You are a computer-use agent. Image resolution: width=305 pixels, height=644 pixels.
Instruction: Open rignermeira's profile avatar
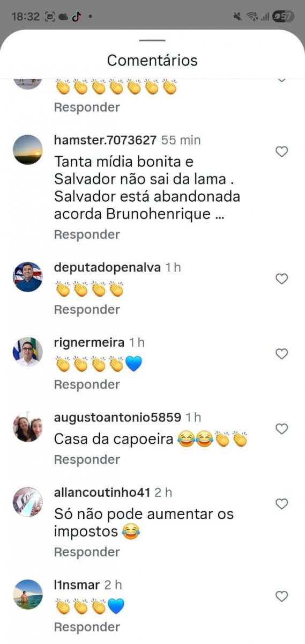point(27,352)
